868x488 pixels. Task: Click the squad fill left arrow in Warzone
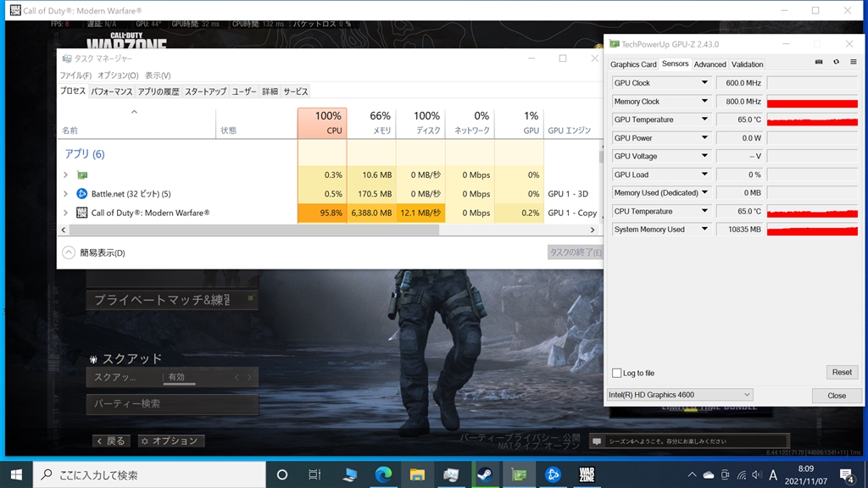point(237,377)
